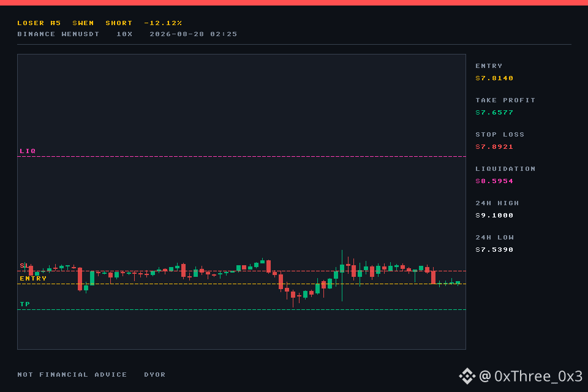Click the DYOR text in footer
The image size is (588, 392).
coord(155,375)
